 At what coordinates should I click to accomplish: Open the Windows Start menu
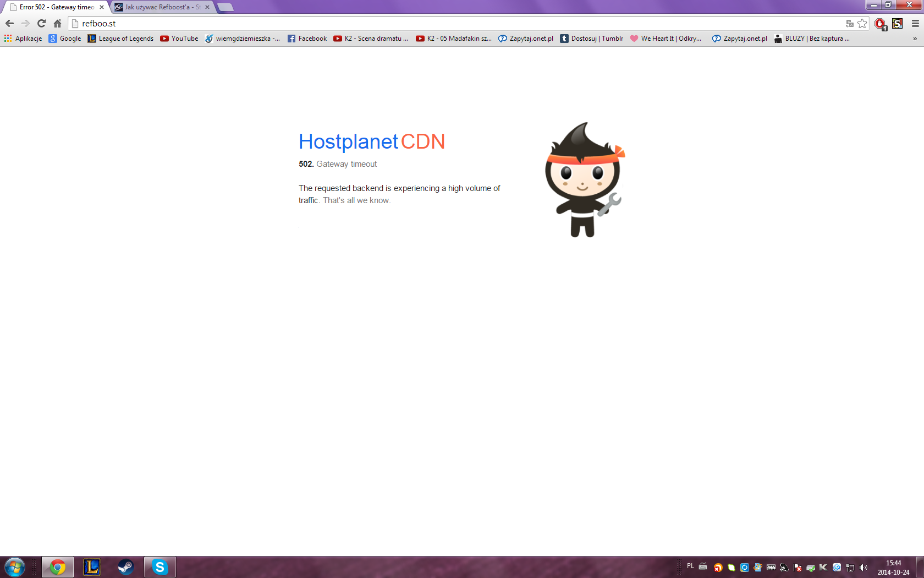tap(15, 567)
